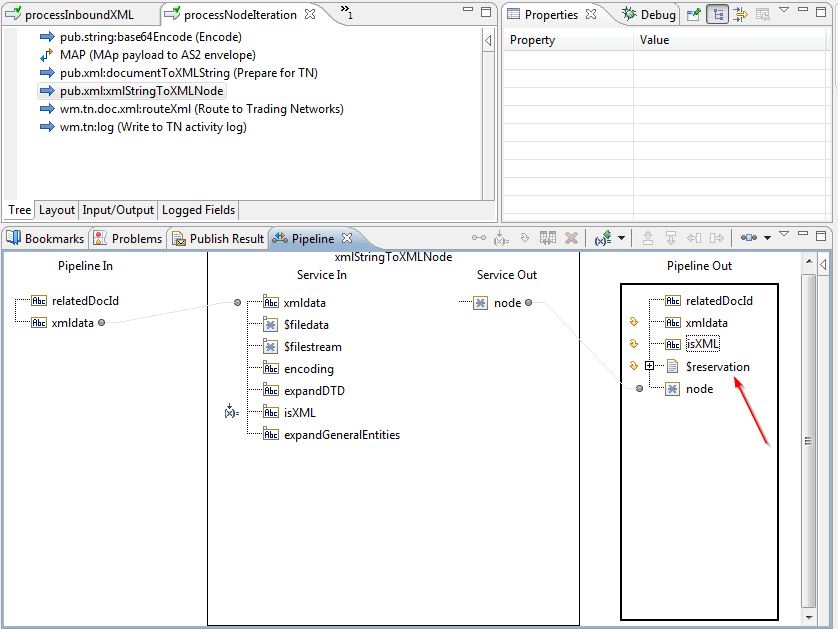Select expandDTD variable in Service In
Screen dimensions: 838x629
tap(314, 391)
